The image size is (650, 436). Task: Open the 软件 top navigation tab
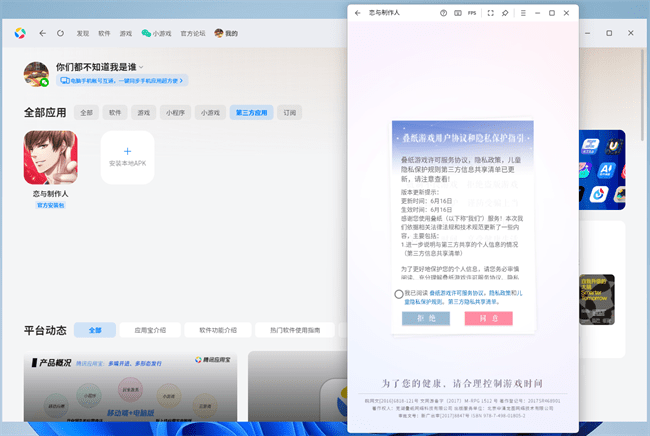104,33
